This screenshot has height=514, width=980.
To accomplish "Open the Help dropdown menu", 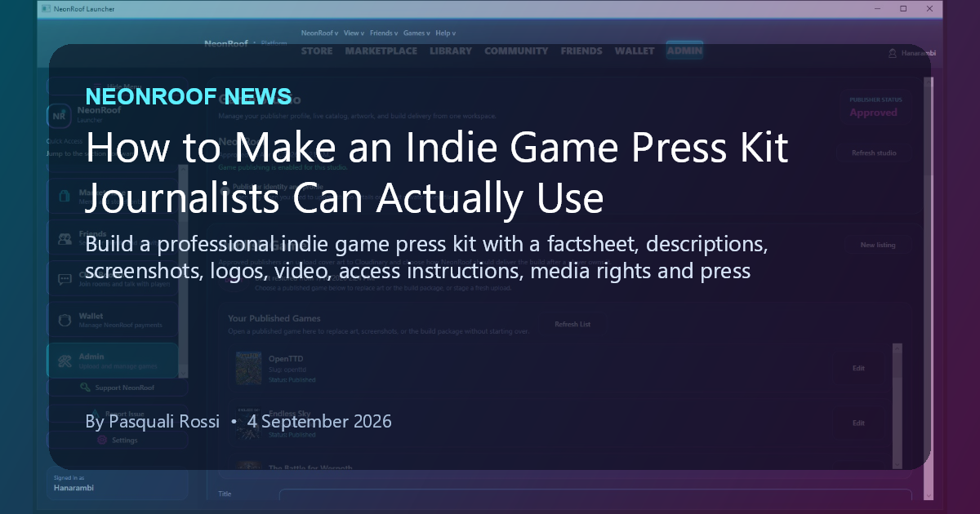I will point(446,33).
